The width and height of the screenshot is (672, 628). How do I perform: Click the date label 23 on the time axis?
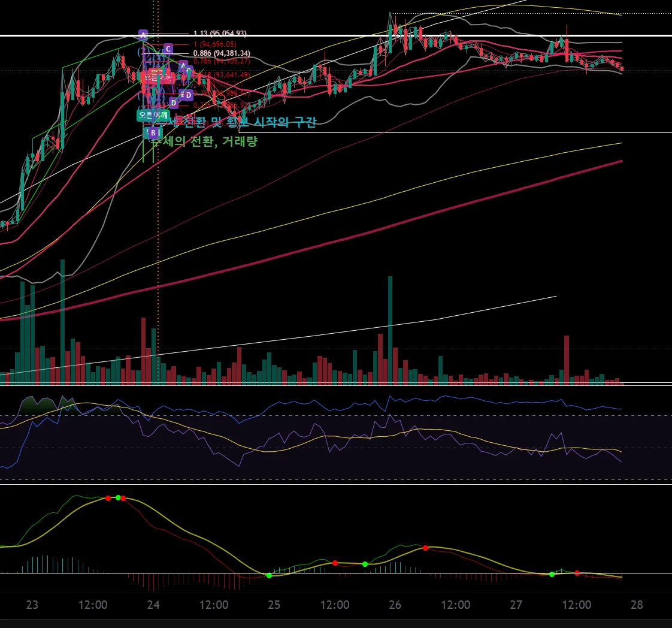click(32, 605)
